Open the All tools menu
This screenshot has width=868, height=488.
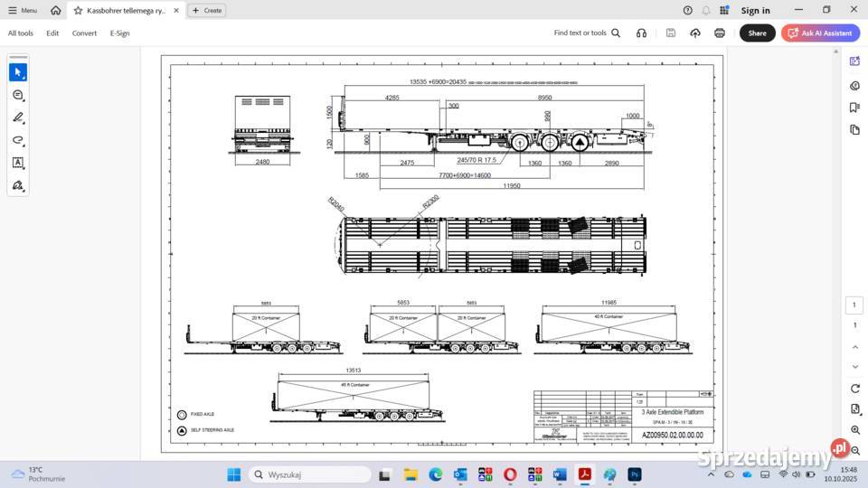[x=21, y=33]
